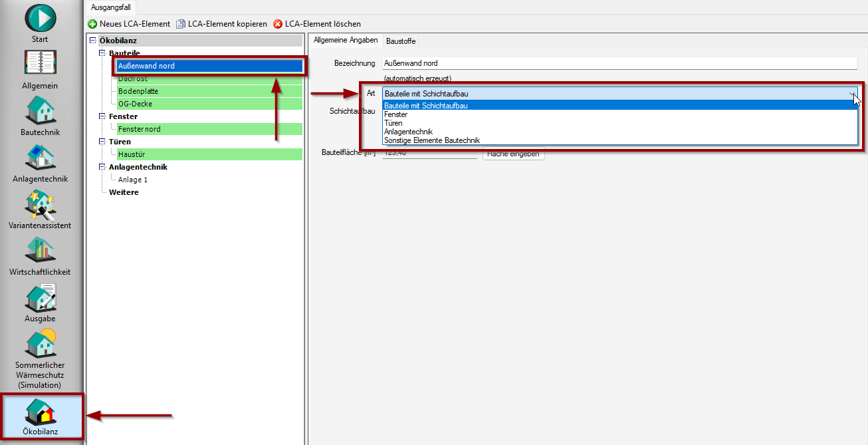
Task: Click the Start play icon
Action: [41, 18]
